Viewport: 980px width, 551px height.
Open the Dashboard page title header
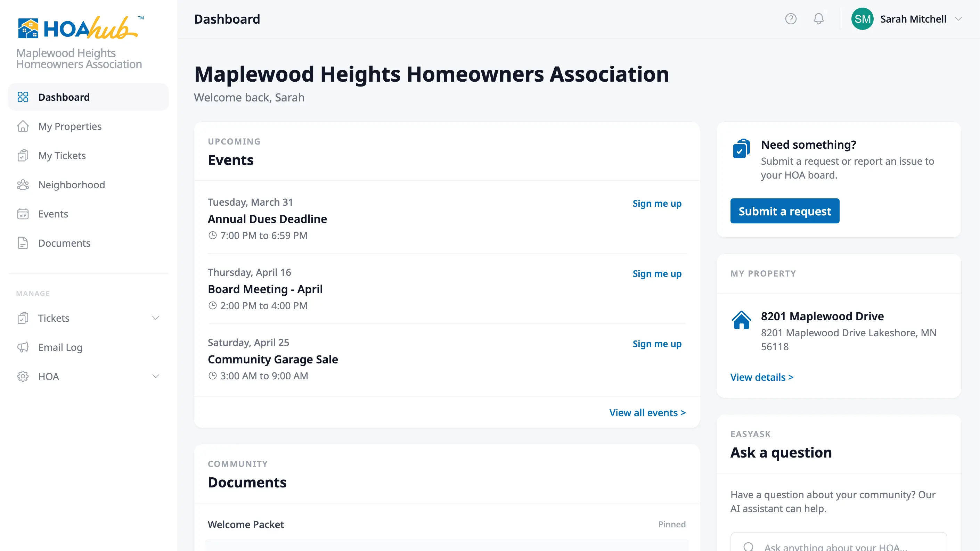click(227, 19)
